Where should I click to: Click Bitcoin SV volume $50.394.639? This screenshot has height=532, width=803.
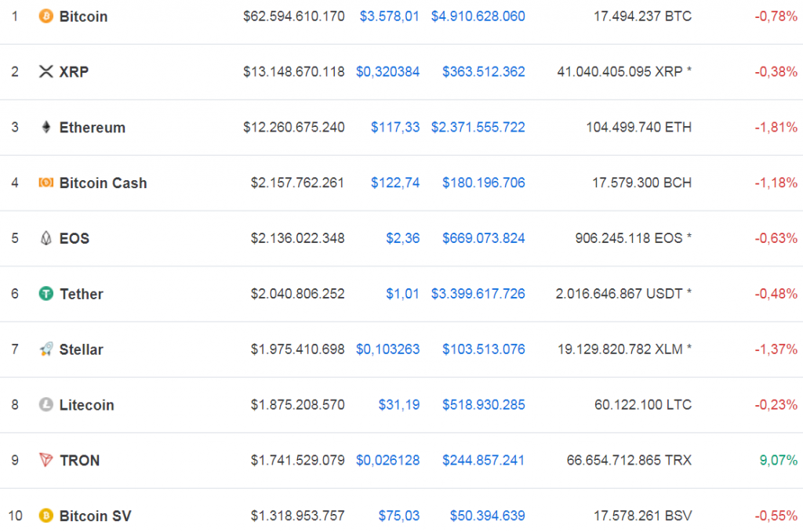(x=488, y=516)
